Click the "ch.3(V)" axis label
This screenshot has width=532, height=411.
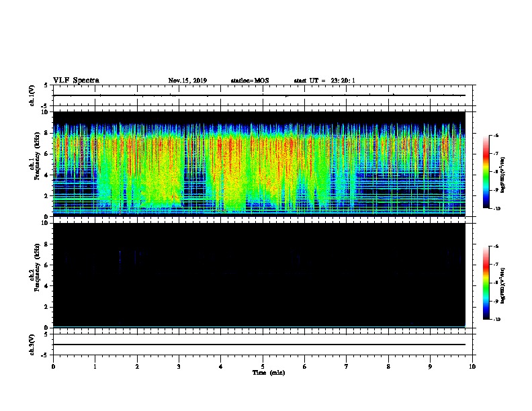pyautogui.click(x=32, y=345)
